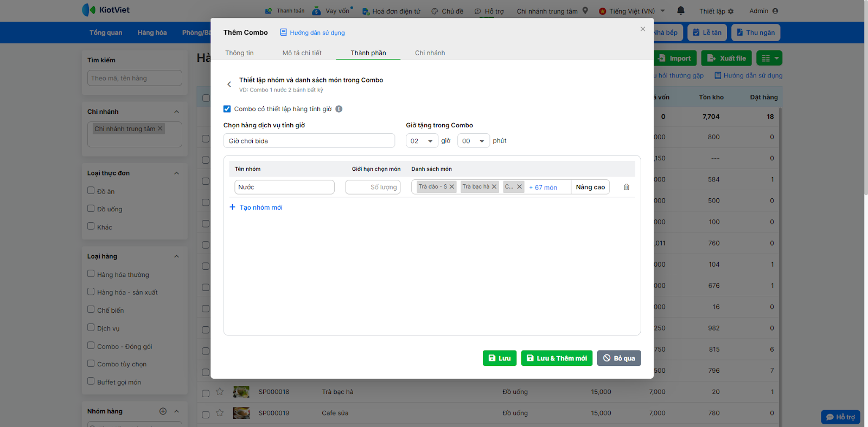This screenshot has height=427, width=868.
Task: Open the Nâng cao advanced options
Action: coord(590,187)
